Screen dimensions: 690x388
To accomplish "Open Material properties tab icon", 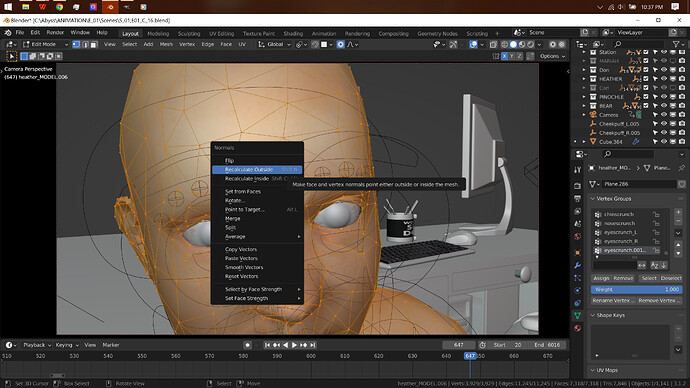I will [577, 328].
